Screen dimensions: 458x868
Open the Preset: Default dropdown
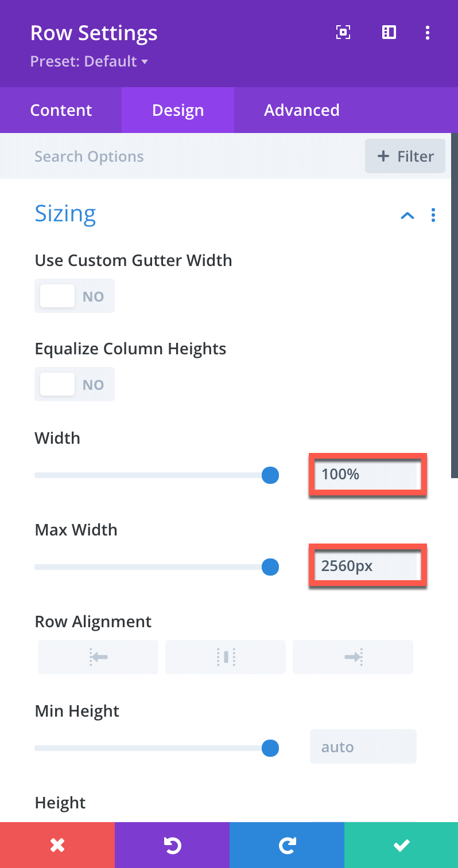coord(89,61)
